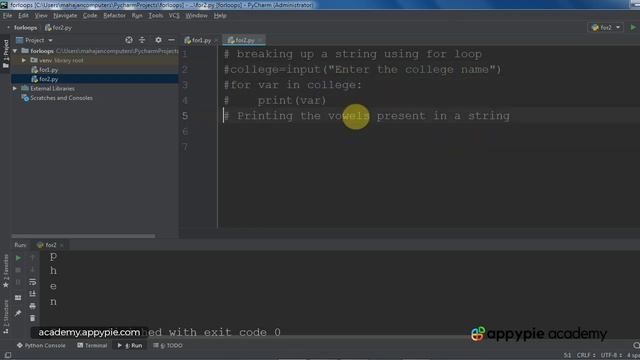The image size is (640, 360).
Task: Click the Locate/Scroll from source target icon
Action: coord(129,40)
